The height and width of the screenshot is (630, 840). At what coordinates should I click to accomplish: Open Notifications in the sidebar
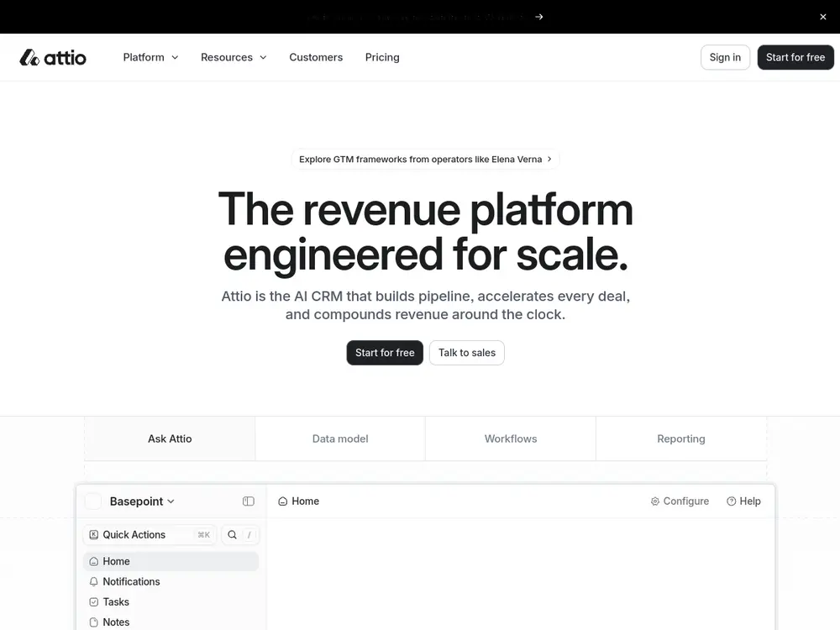point(171,582)
